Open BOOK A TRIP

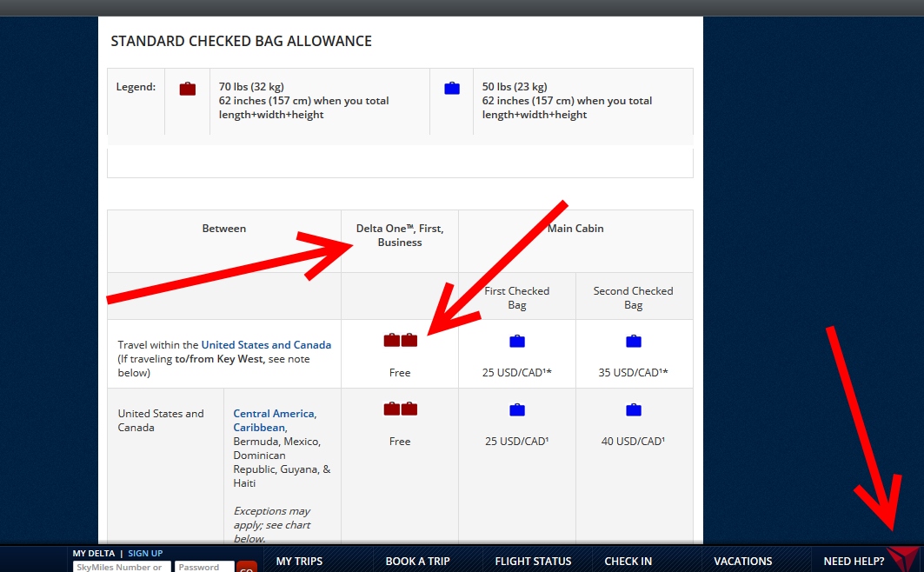(x=417, y=561)
